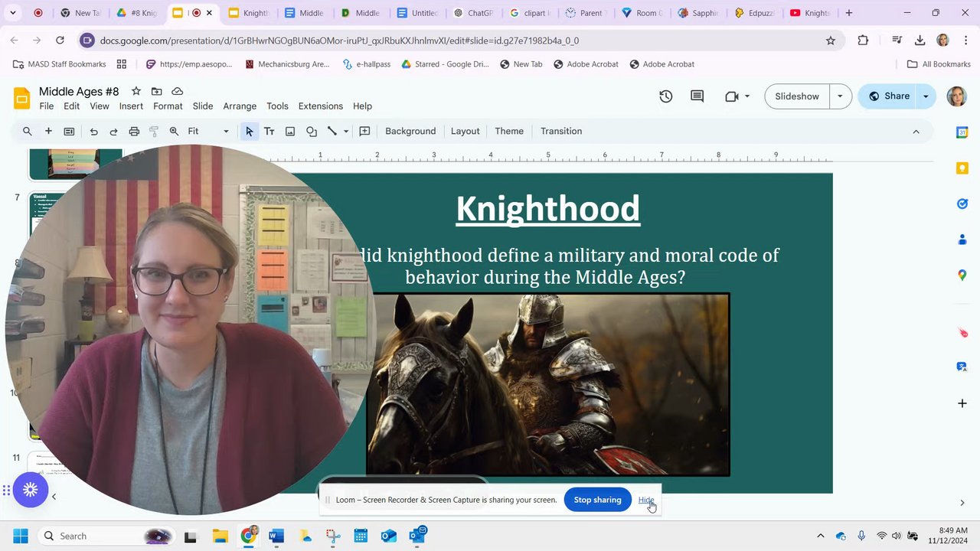Choose the Select cursor tool
This screenshot has width=980, height=551.
pos(249,132)
